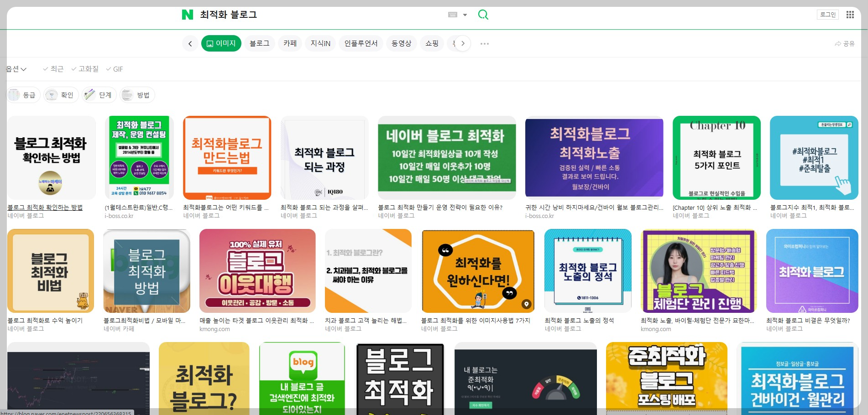Click the green search magnifier icon
Image resolution: width=868 pixels, height=415 pixels.
[x=483, y=15]
